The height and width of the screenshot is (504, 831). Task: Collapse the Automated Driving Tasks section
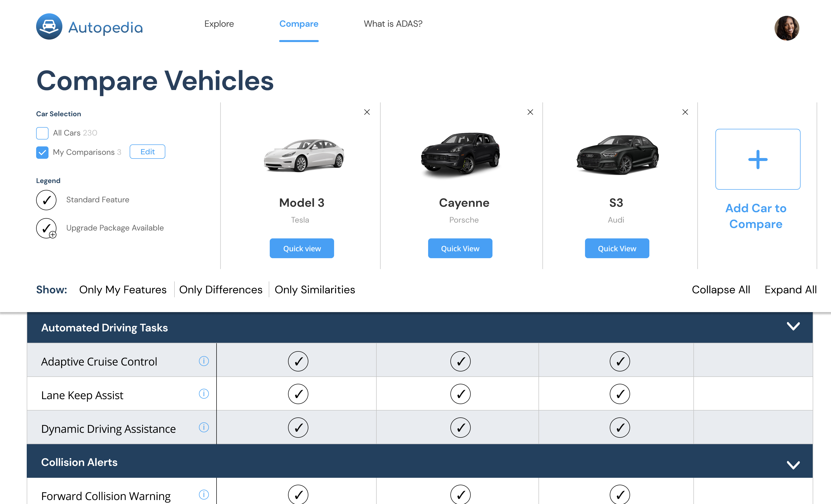pos(793,326)
